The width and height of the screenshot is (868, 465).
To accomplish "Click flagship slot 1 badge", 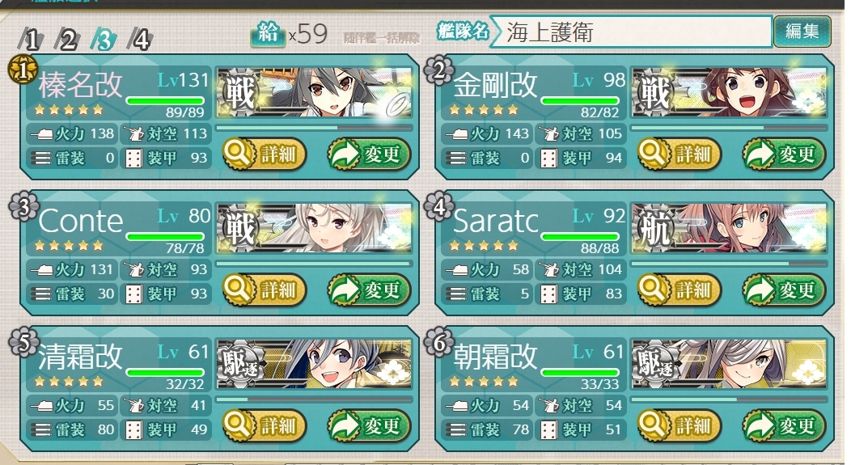I will [23, 70].
